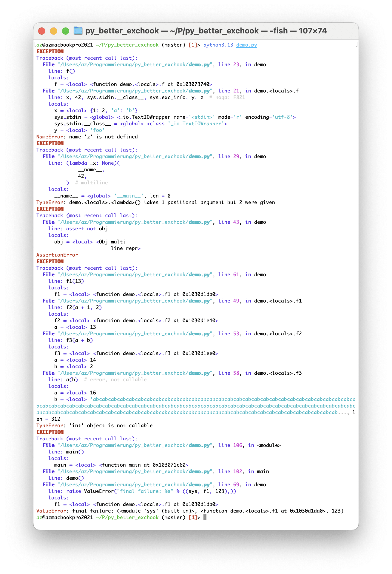Click the '# error, not callable' comment

pos(115,379)
